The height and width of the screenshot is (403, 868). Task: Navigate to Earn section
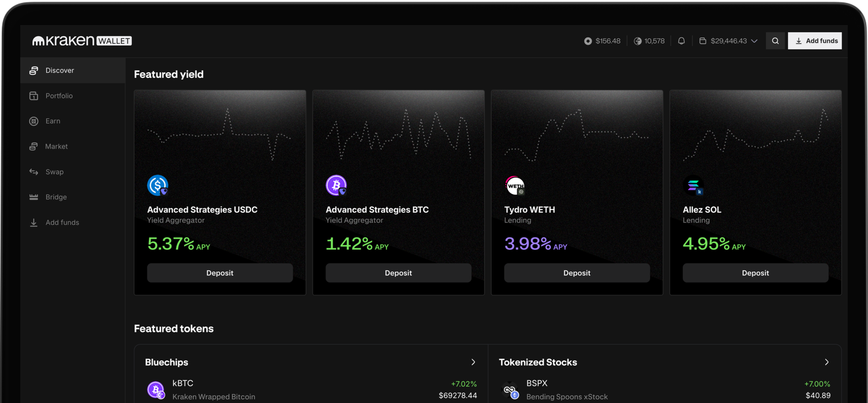coord(73,121)
